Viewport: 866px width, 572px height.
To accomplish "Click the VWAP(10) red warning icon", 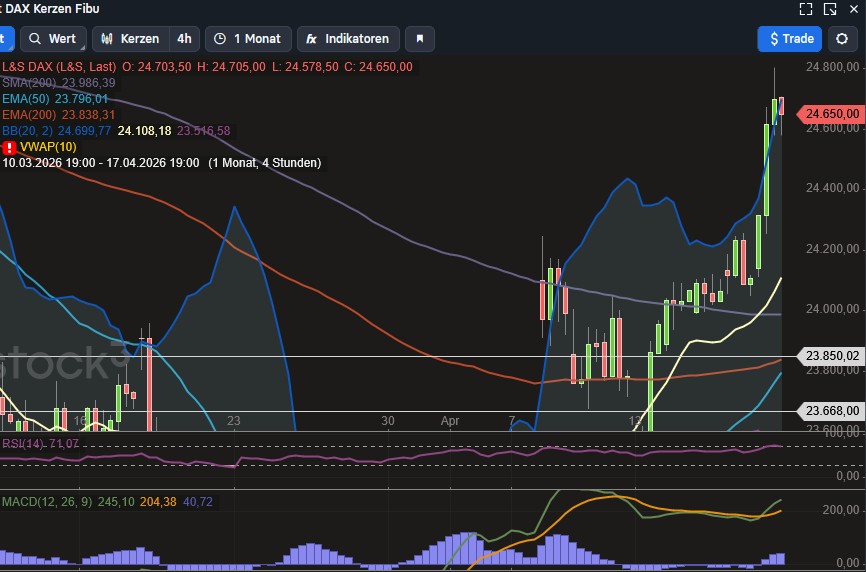I will coord(10,147).
